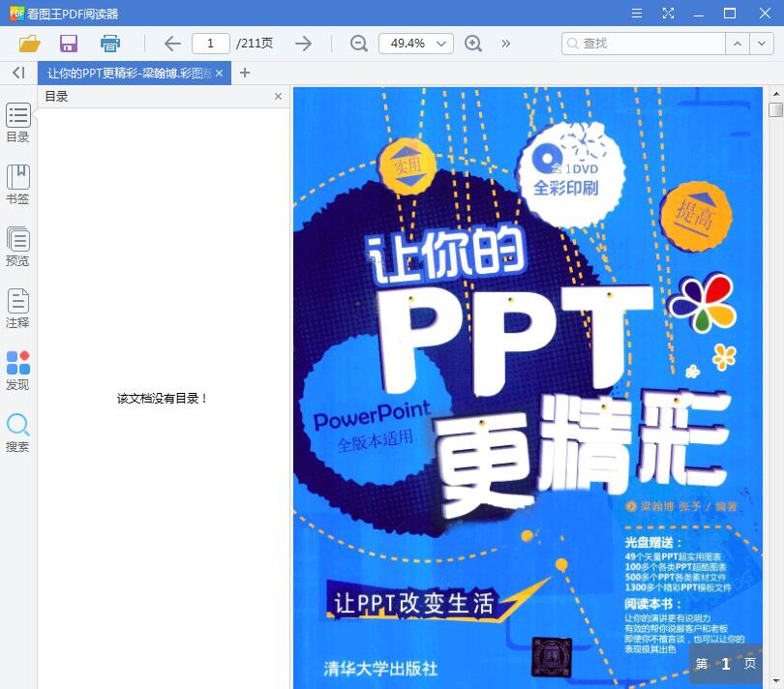Go to the previous page arrow

pos(172,44)
